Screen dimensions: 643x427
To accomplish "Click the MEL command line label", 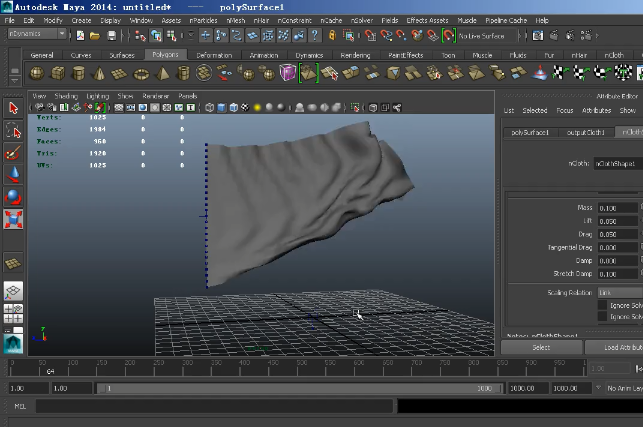I will tap(20, 406).
